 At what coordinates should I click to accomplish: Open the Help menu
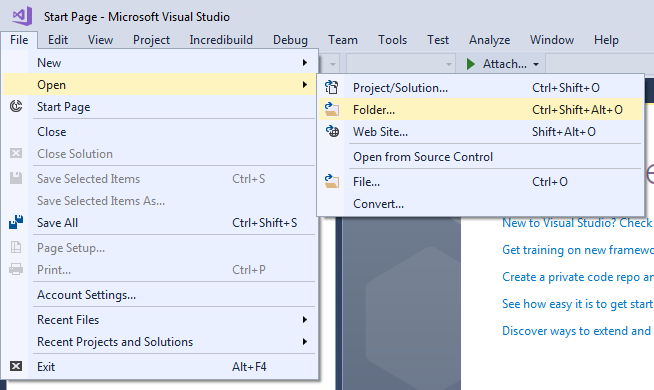[x=606, y=40]
